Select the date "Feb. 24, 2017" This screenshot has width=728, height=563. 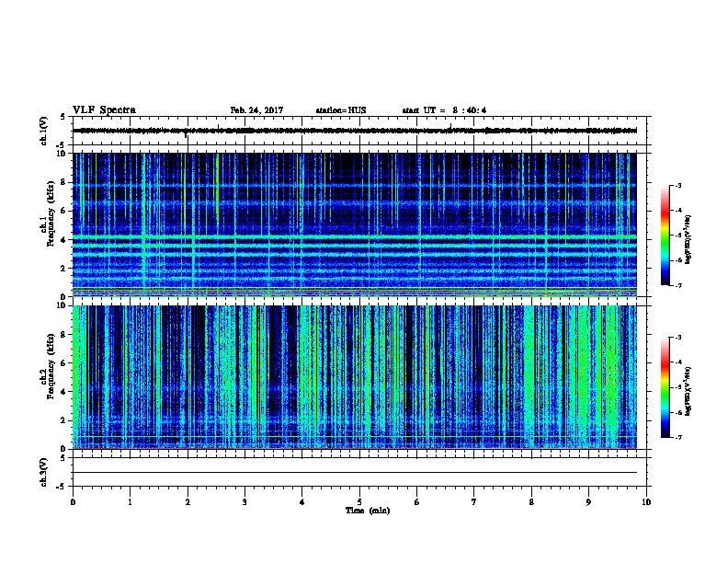tap(256, 110)
